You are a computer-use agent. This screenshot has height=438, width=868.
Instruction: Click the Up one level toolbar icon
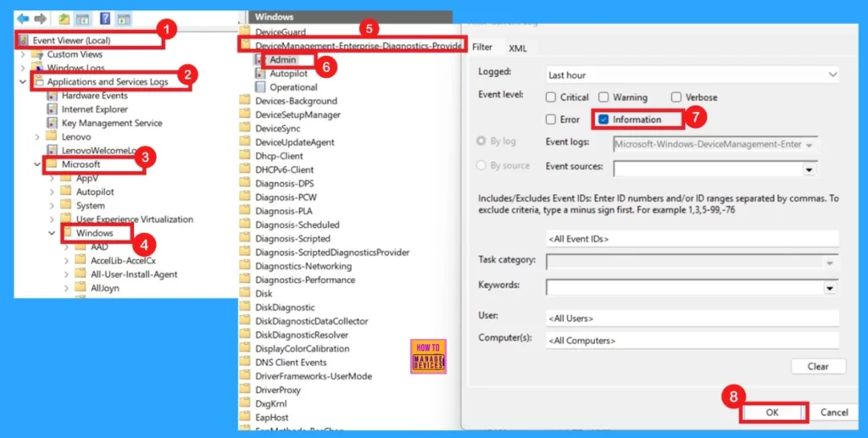(x=64, y=19)
